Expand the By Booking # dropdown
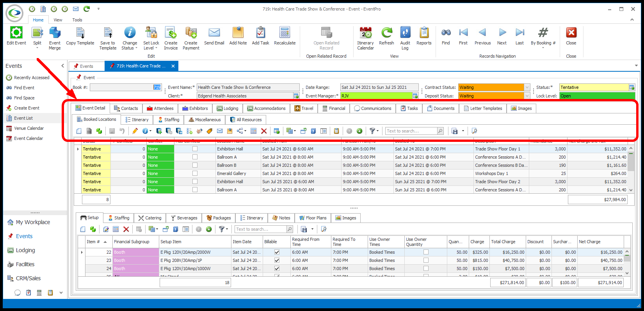This screenshot has width=644, height=311. pos(543,48)
